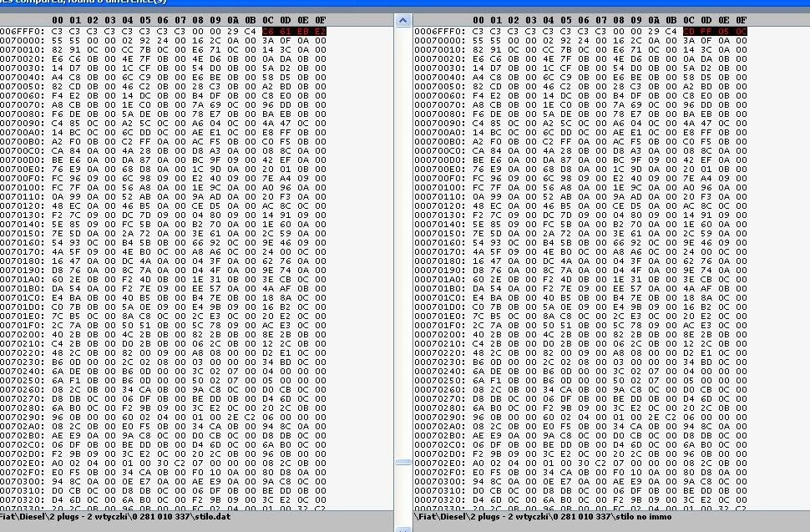The width and height of the screenshot is (810, 532).
Task: Click the first byte 55 in the left pane's 0070000 row
Action: [x=58, y=40]
